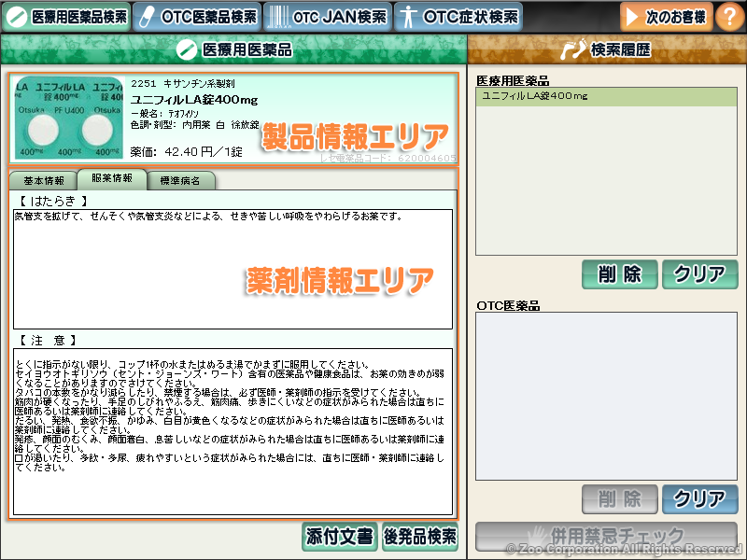Select the 服薬情報 tab
The height and width of the screenshot is (560, 747).
112,178
